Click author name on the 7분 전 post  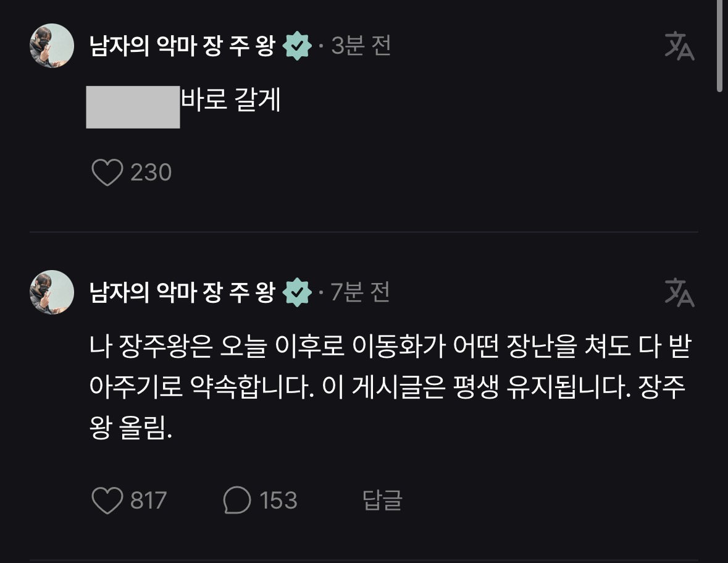[182, 292]
